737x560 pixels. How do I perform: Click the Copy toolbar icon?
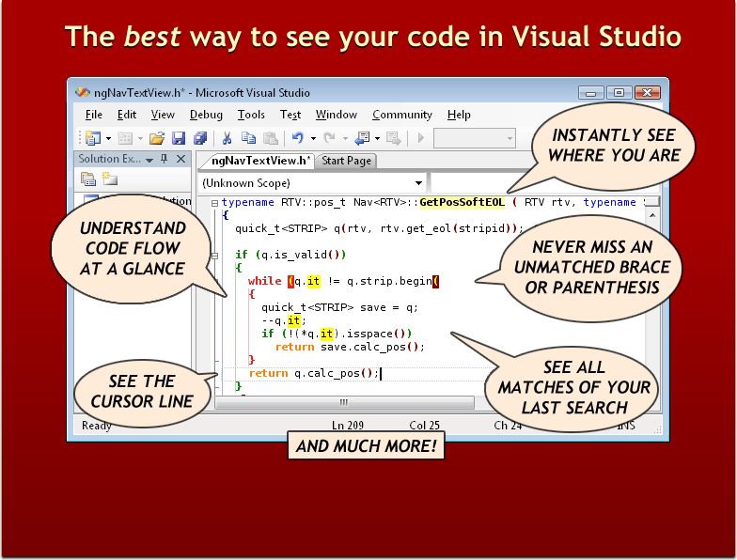coord(248,138)
